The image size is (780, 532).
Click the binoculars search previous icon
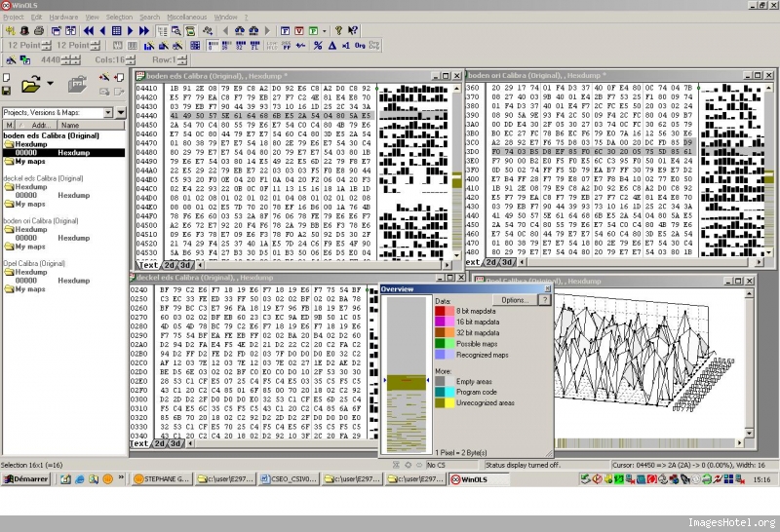coord(240,31)
